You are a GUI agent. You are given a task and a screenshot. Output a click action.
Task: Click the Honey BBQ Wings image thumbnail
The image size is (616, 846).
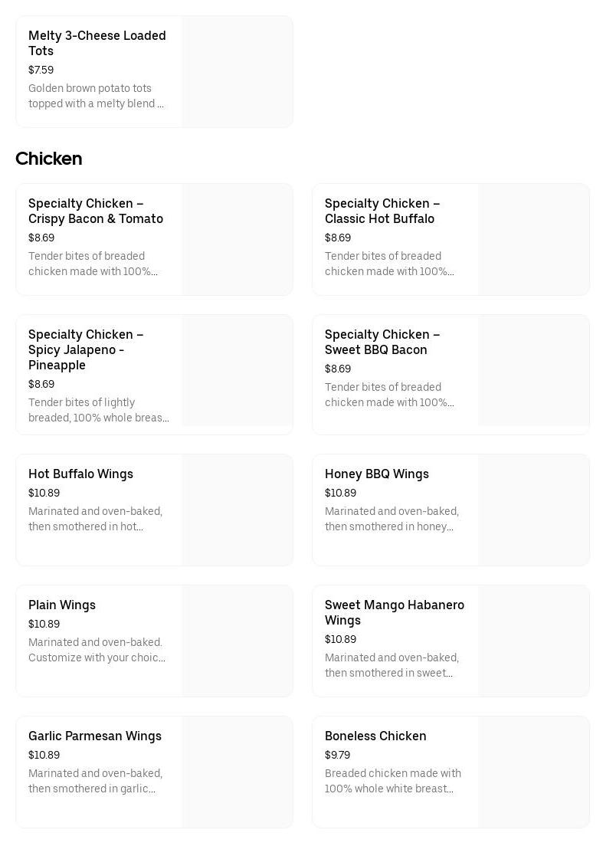[534, 510]
